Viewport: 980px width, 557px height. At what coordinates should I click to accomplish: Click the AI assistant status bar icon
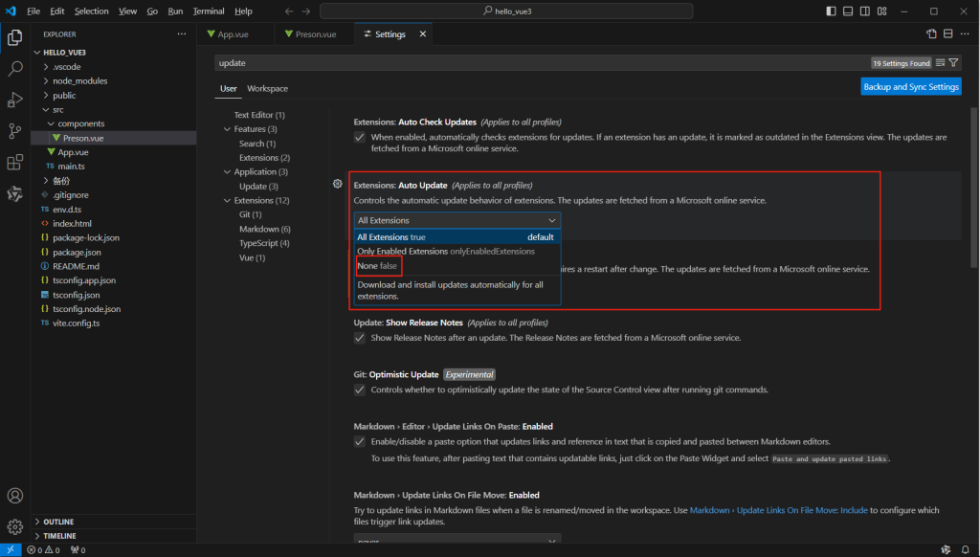[x=946, y=550]
